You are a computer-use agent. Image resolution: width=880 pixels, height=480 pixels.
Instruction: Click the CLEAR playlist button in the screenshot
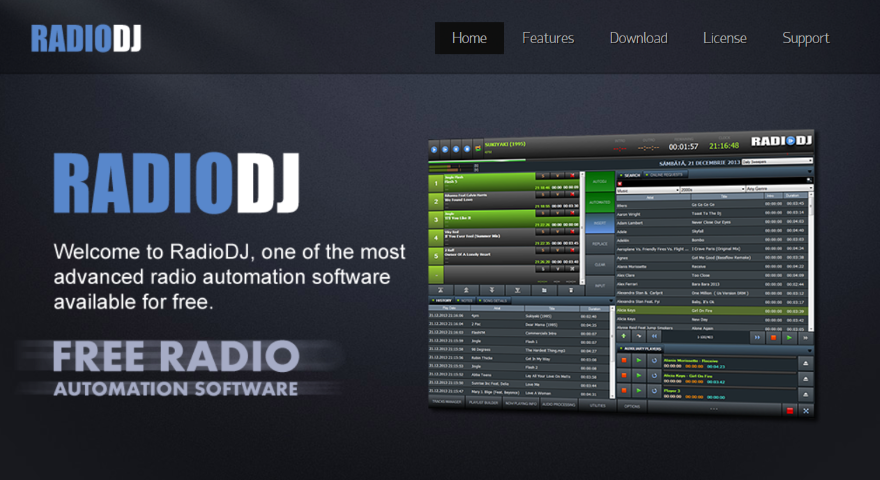pos(600,264)
